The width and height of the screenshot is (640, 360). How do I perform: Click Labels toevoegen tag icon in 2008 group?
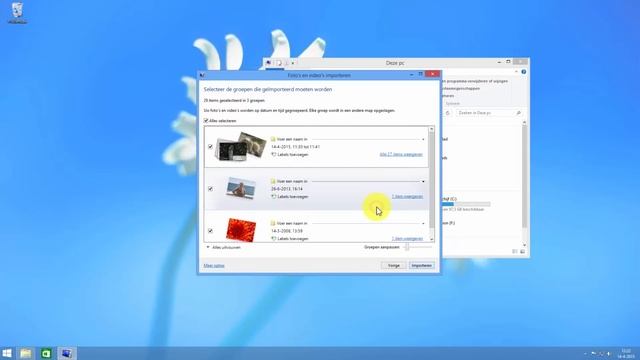coord(273,239)
